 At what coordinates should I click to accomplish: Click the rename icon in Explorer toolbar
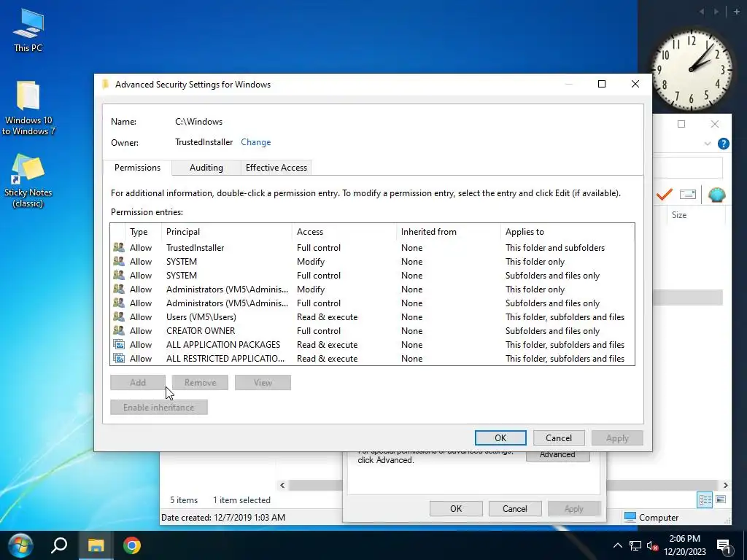687,194
